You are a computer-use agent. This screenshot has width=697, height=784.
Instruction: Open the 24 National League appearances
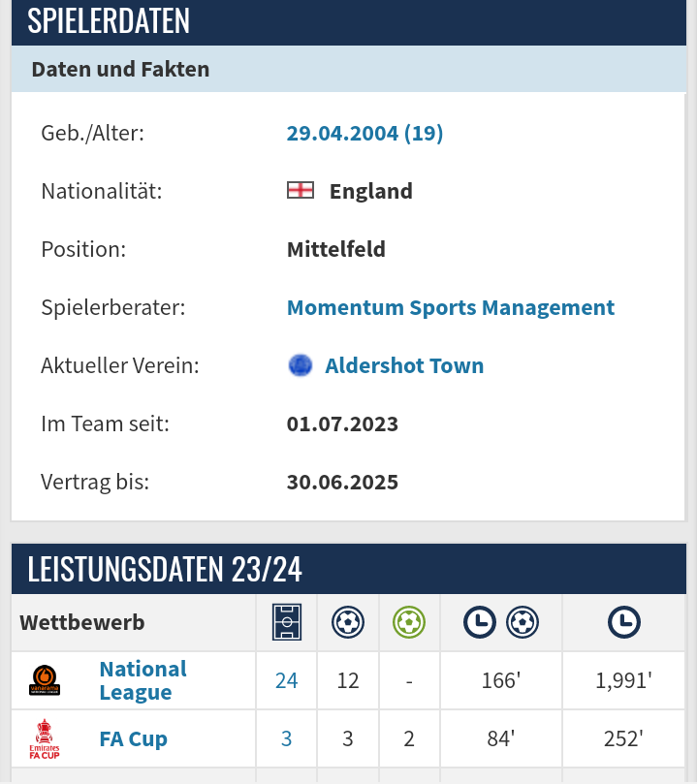click(x=287, y=680)
